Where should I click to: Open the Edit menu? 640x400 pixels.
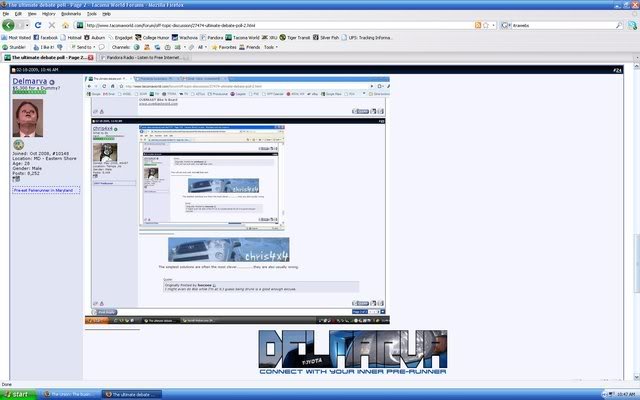18,14
